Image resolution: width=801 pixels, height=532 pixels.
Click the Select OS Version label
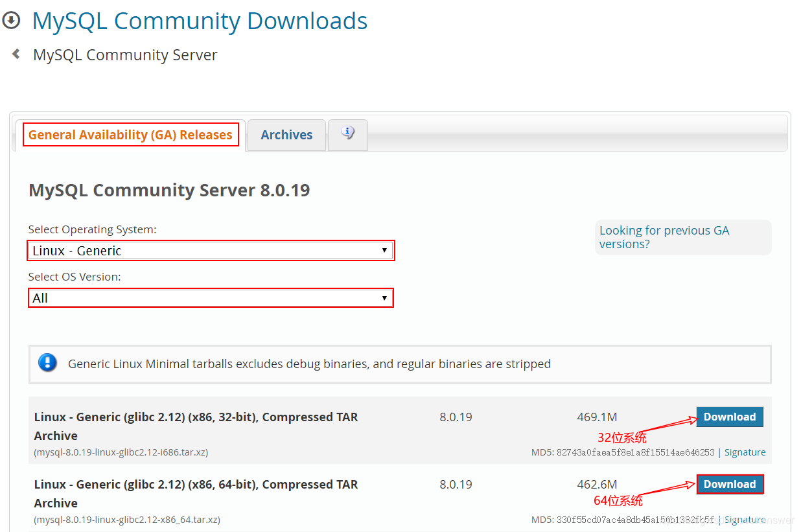pos(75,277)
